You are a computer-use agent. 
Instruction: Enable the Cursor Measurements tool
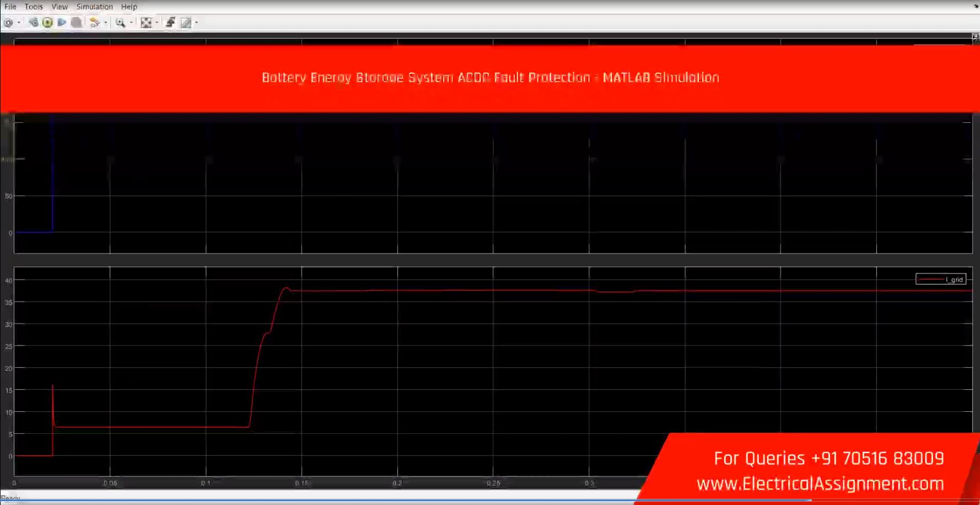(x=186, y=23)
